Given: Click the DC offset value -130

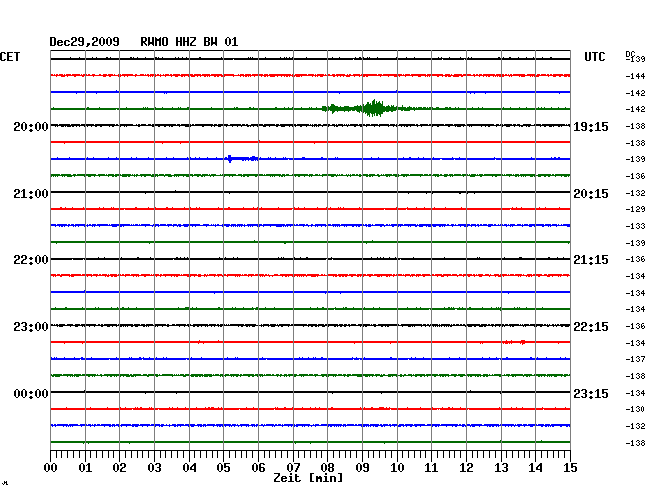Looking at the screenshot, I should (x=635, y=409).
